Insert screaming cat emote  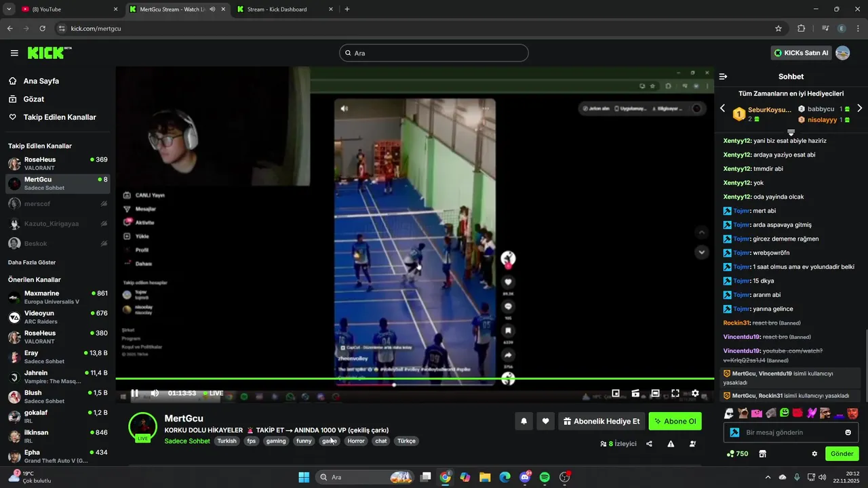point(743,413)
